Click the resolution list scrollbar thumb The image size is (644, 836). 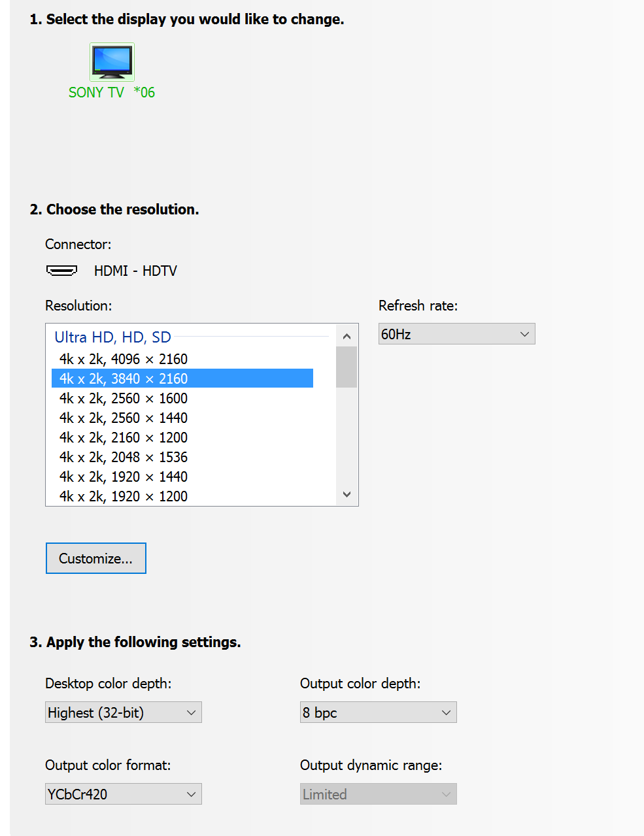click(x=347, y=367)
